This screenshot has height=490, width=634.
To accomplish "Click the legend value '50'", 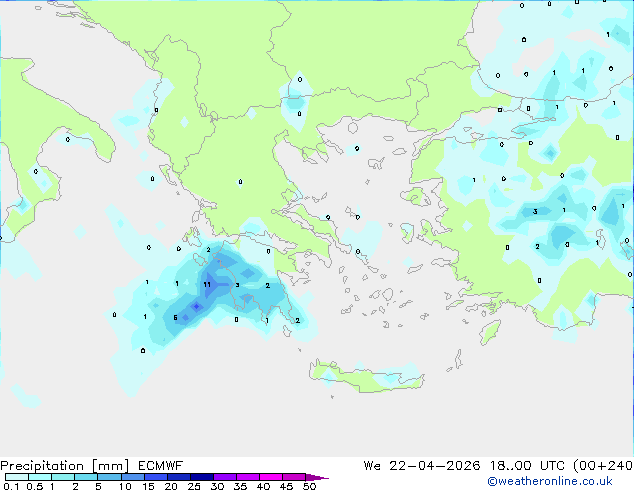I will (309, 486).
